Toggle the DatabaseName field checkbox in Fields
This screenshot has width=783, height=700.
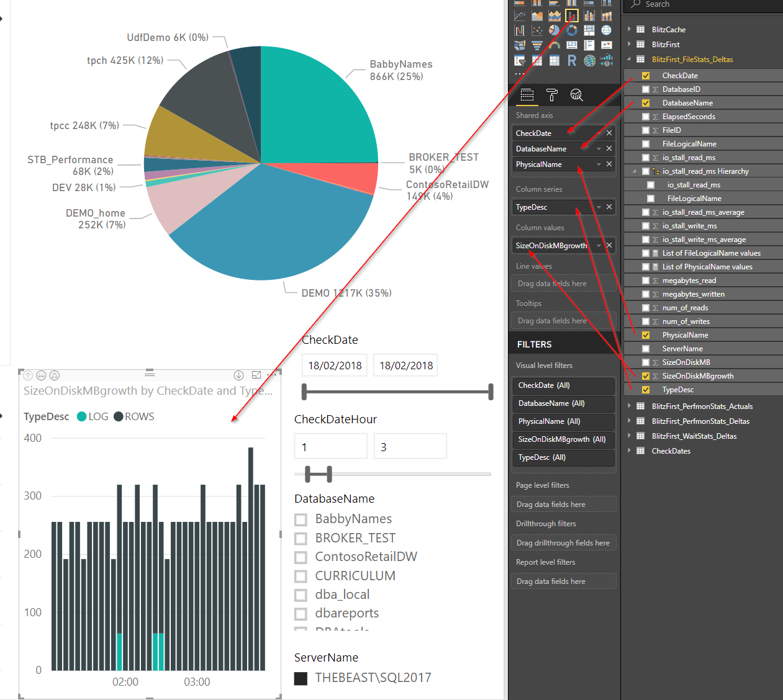tap(646, 103)
